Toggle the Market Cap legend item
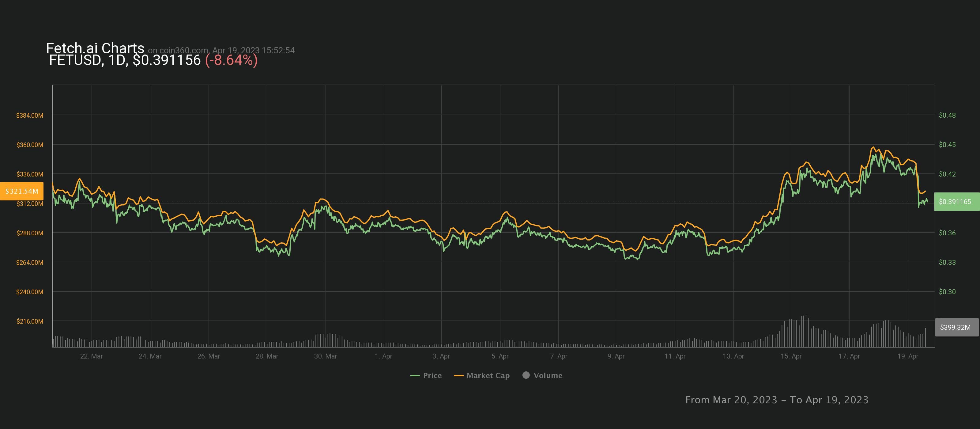 (488, 375)
